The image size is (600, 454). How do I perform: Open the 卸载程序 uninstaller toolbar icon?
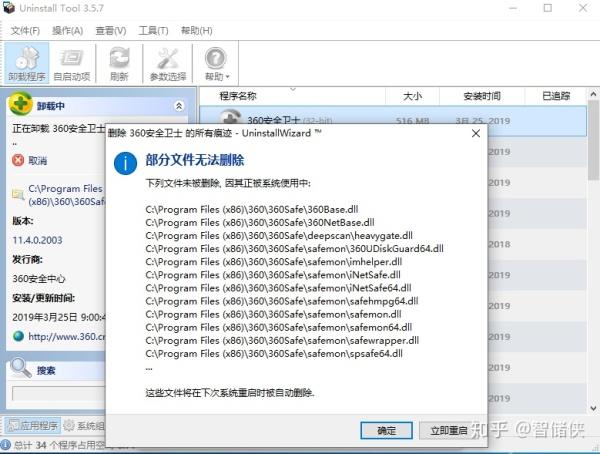[x=27, y=64]
